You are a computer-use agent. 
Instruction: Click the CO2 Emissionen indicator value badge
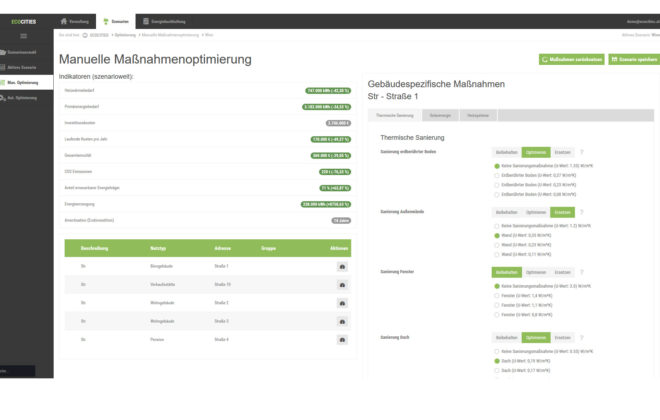pyautogui.click(x=335, y=172)
